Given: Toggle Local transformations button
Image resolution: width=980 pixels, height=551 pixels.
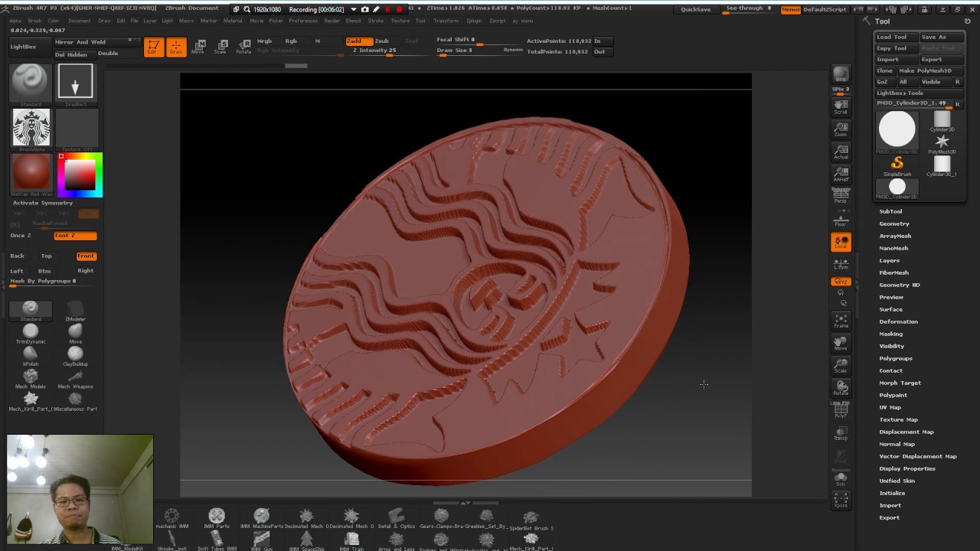Looking at the screenshot, I should 841,242.
